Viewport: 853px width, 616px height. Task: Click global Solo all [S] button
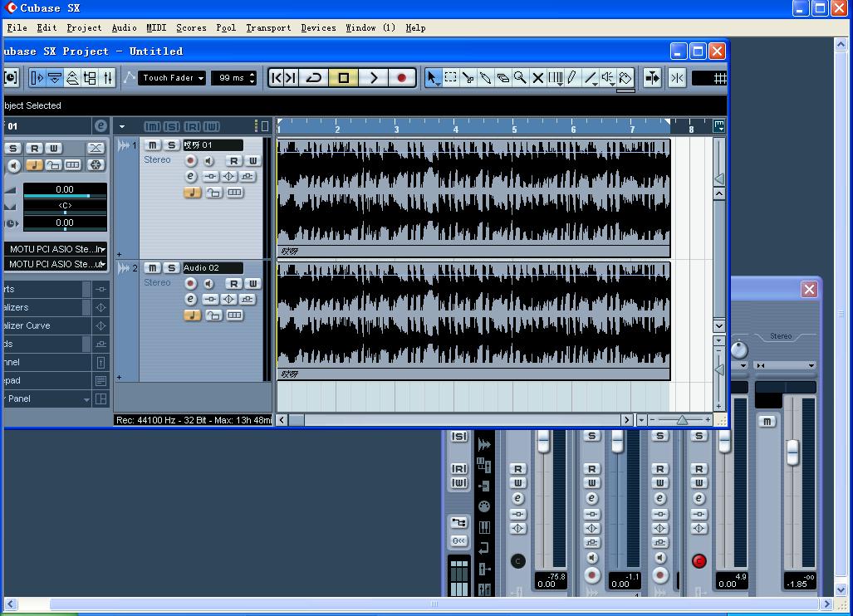[171, 127]
